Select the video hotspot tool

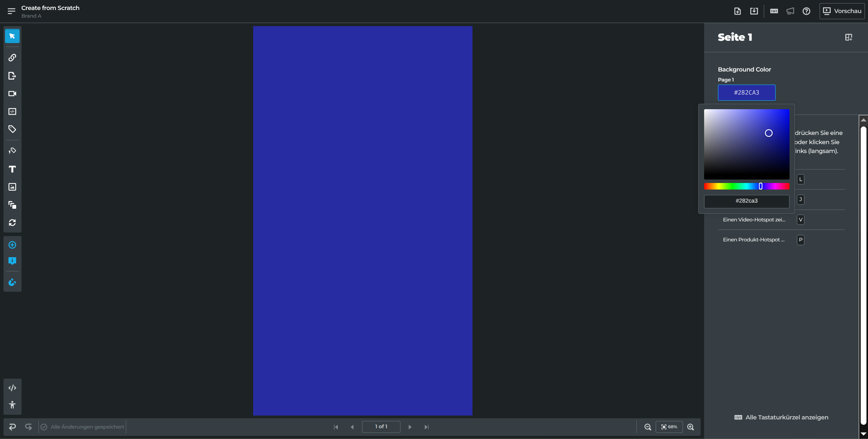click(12, 94)
